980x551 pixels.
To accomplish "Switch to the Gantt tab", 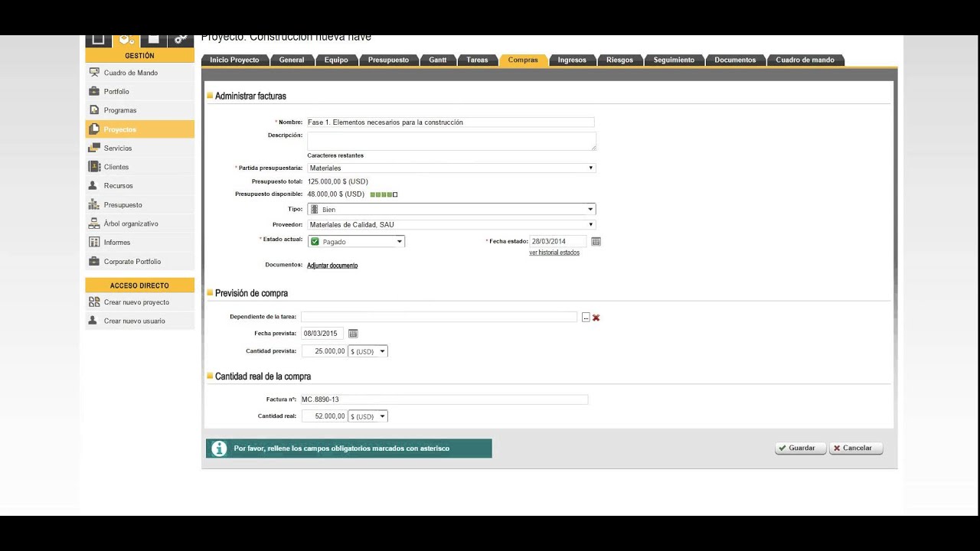I will (x=438, y=60).
